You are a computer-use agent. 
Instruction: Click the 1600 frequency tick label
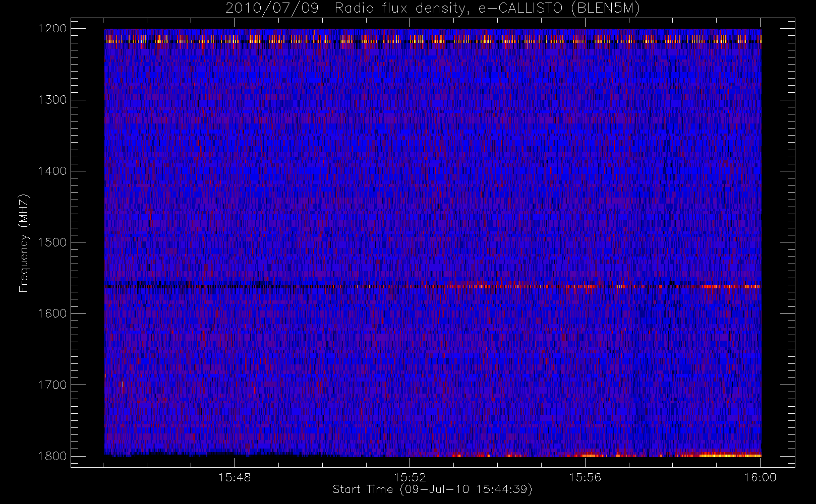click(x=52, y=313)
